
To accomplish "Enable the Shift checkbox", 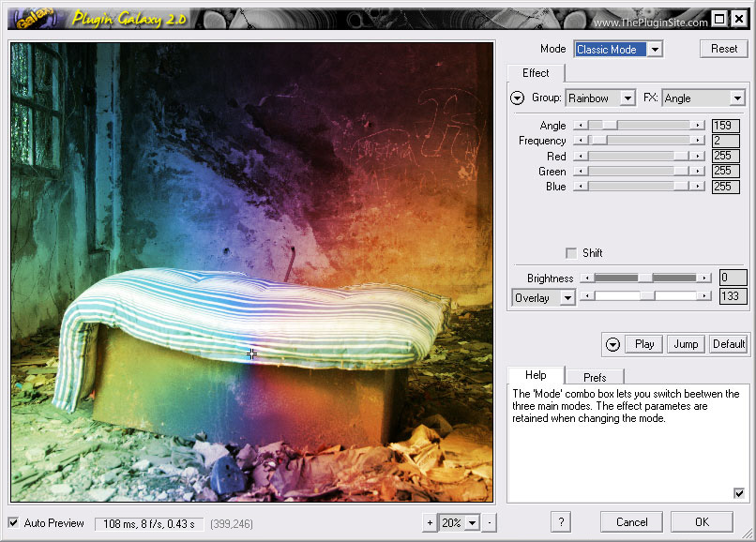I will point(570,253).
